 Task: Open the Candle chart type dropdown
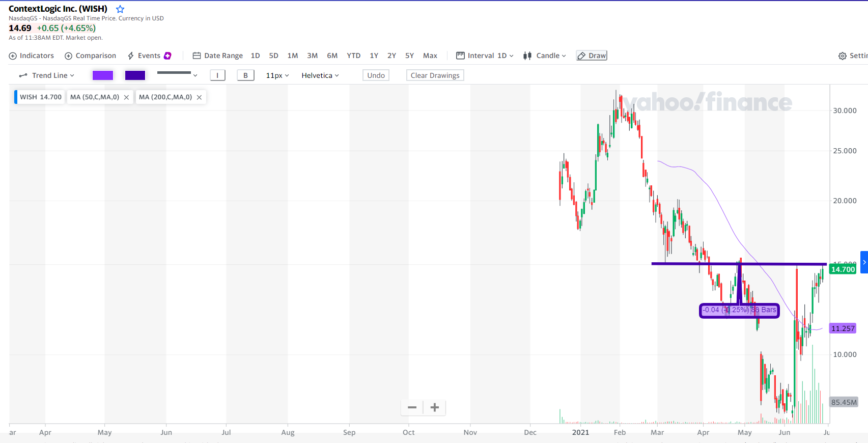[x=545, y=56]
